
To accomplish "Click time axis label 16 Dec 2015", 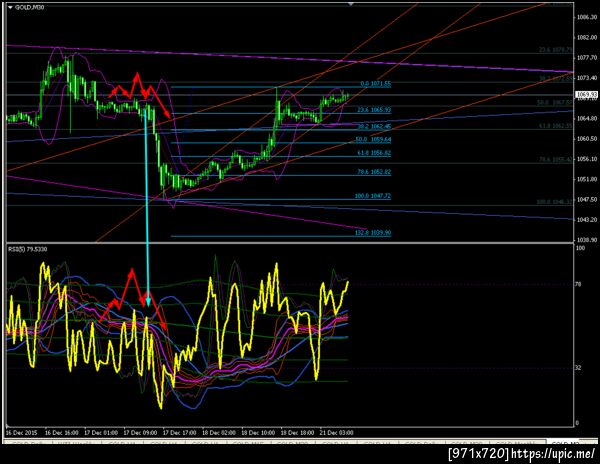I will [21, 433].
